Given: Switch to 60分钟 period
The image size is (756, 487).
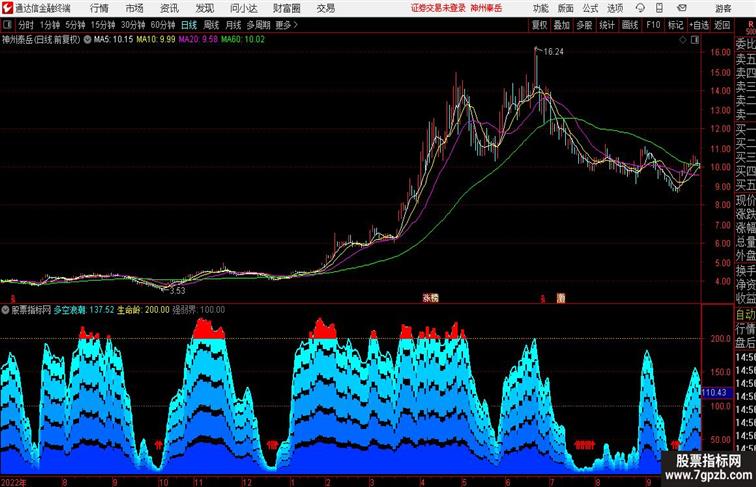Looking at the screenshot, I should coord(163,25).
